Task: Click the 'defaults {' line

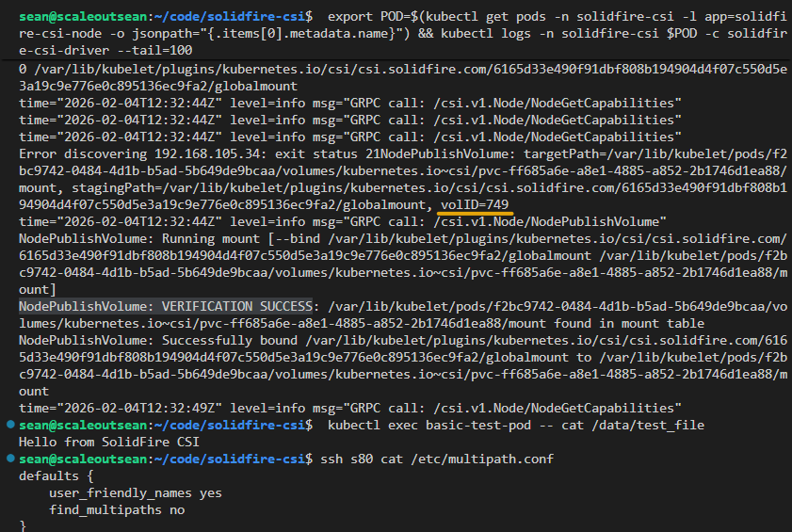Action: click(57, 476)
